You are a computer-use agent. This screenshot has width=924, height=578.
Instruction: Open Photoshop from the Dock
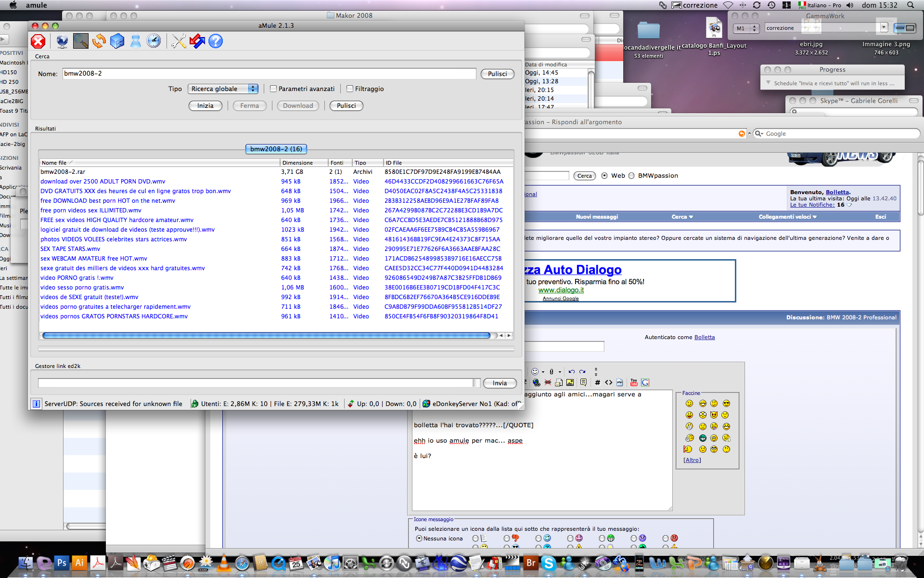(x=62, y=563)
